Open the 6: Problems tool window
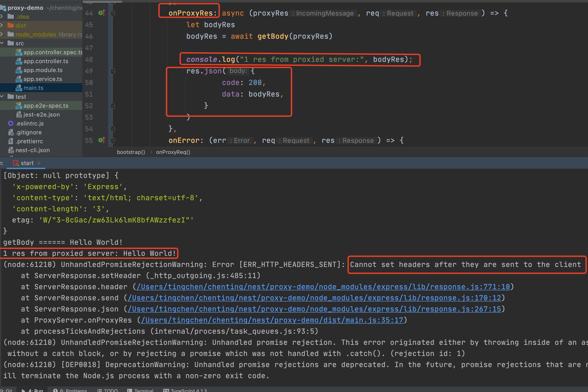 click(70, 390)
